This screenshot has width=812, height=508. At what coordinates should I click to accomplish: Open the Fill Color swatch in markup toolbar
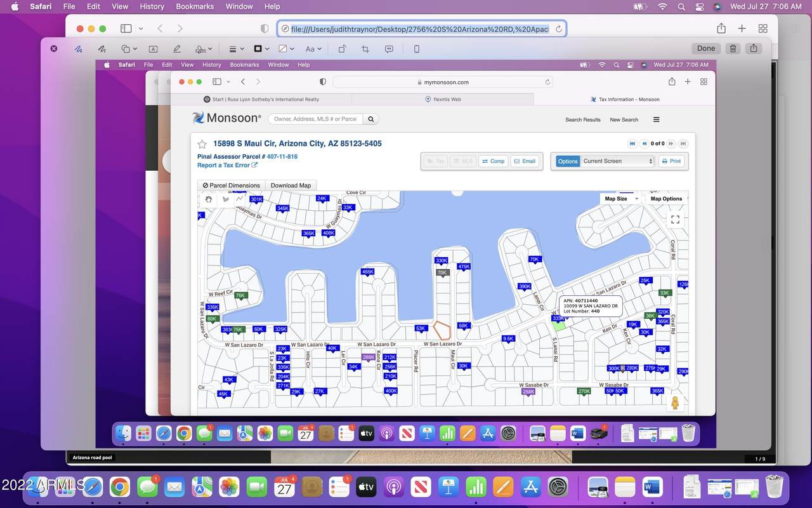tap(287, 49)
